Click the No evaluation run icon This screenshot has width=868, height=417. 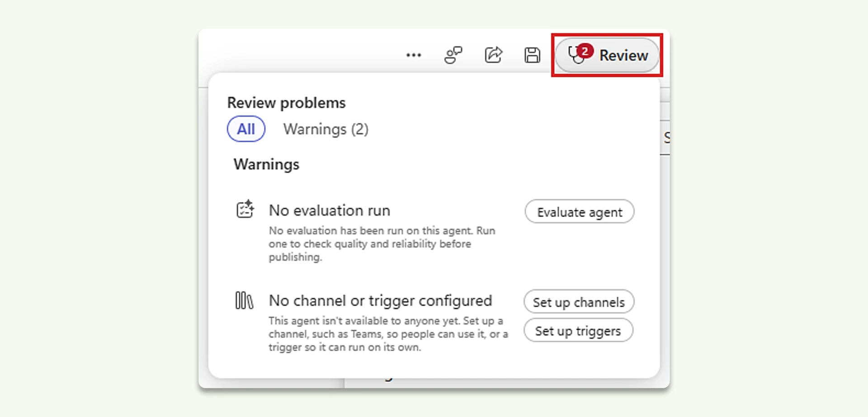click(x=245, y=209)
